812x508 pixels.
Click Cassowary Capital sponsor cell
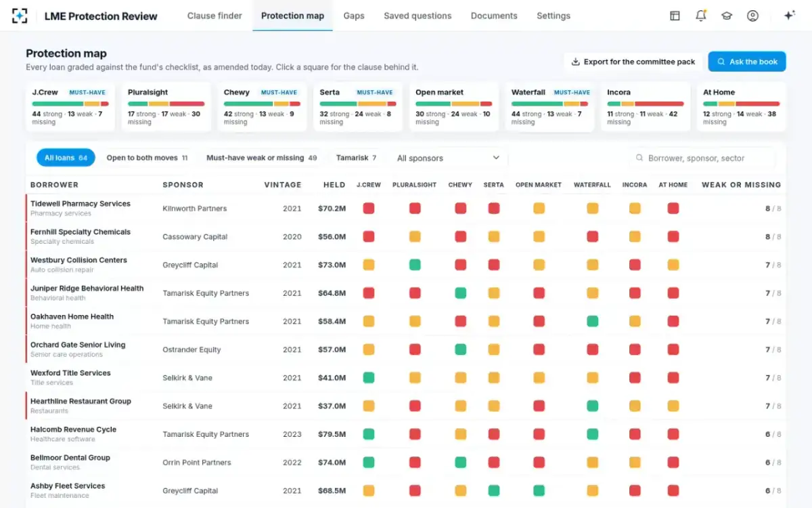(x=195, y=237)
